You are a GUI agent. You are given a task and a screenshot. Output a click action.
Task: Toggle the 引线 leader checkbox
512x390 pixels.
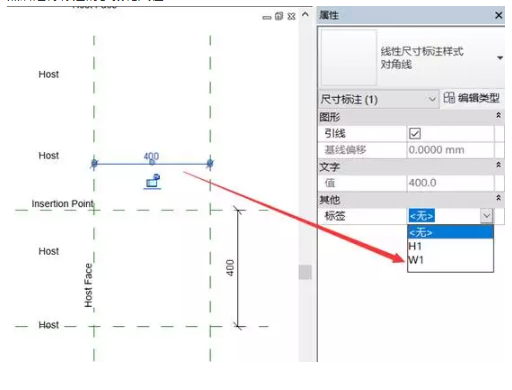point(415,134)
